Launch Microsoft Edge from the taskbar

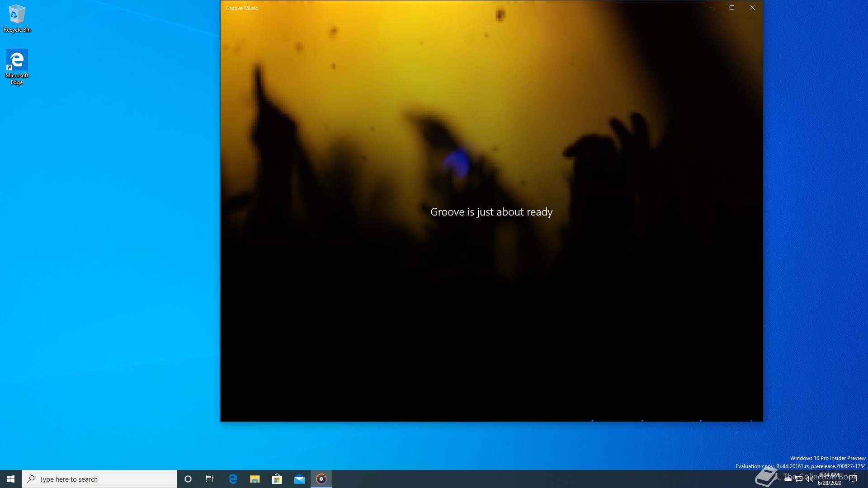[233, 479]
